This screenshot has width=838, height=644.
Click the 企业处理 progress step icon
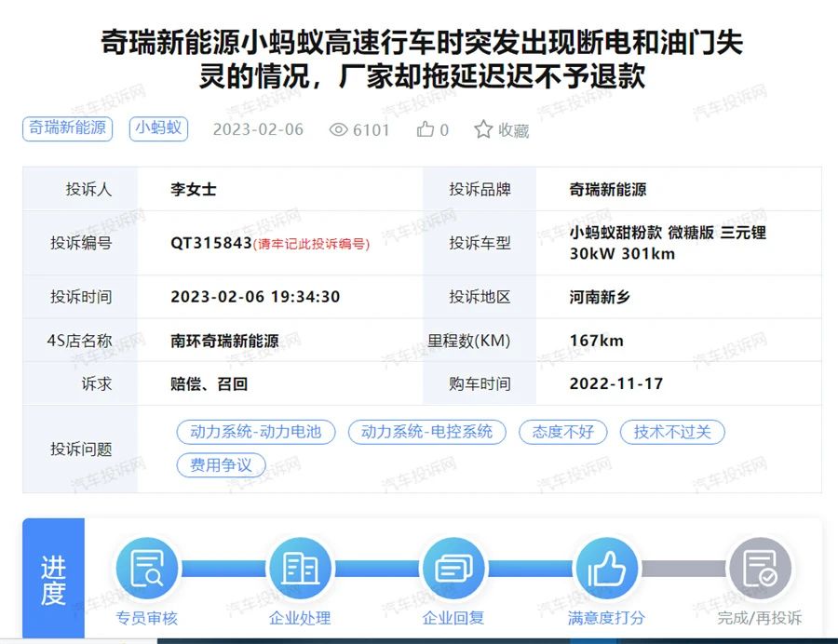(300, 569)
